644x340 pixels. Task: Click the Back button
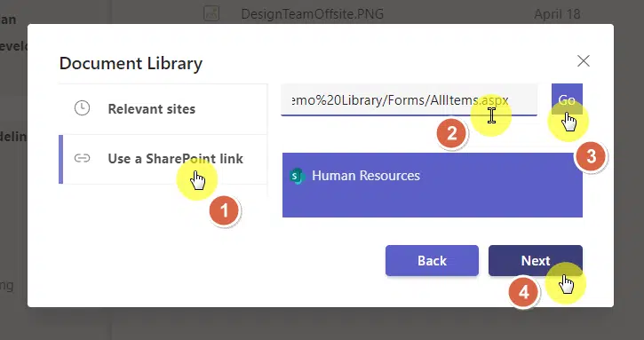coord(432,261)
